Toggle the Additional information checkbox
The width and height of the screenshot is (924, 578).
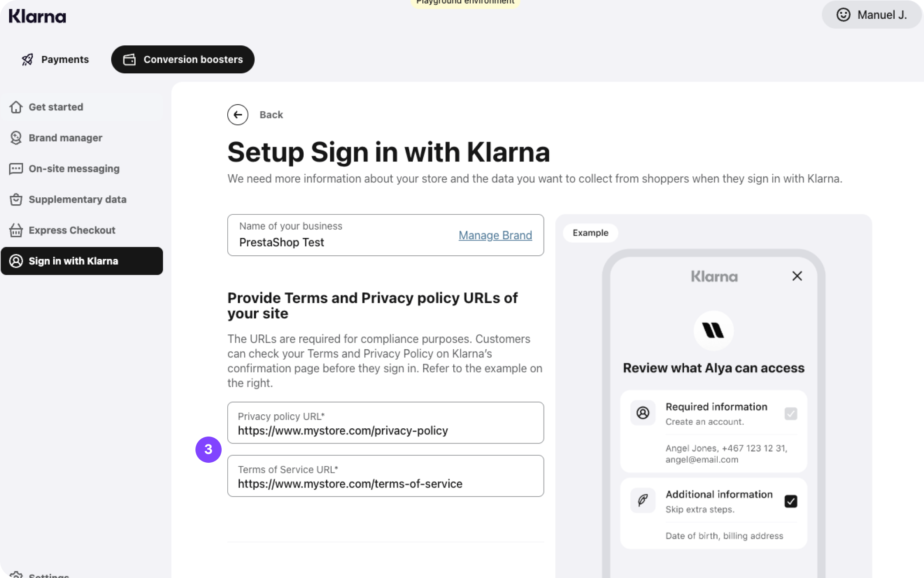click(791, 501)
